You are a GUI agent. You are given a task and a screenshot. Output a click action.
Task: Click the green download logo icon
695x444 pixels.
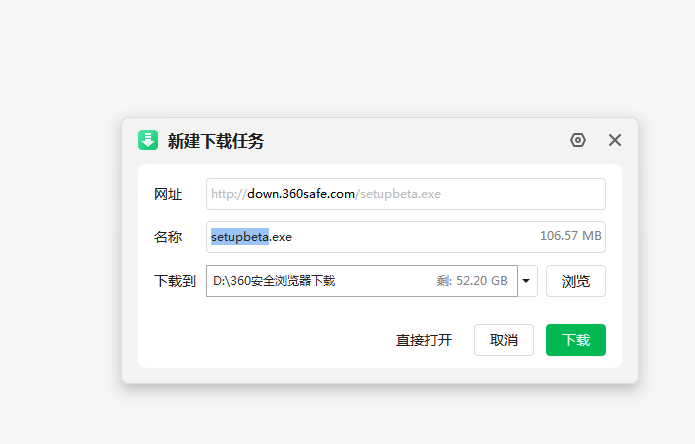click(x=148, y=140)
